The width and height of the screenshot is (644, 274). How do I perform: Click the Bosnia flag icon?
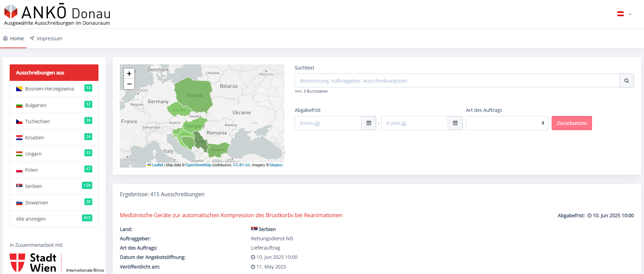coord(19,89)
